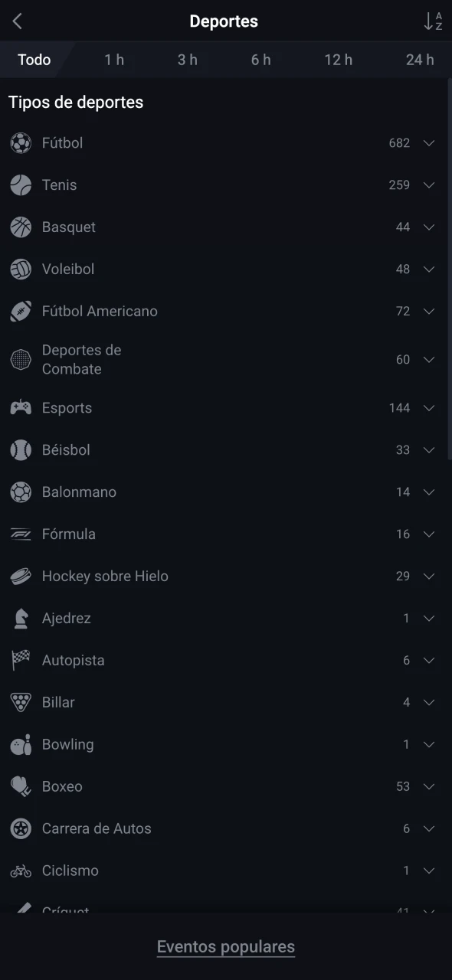Open the A-Z sort icon
The height and width of the screenshot is (980, 452).
(433, 21)
